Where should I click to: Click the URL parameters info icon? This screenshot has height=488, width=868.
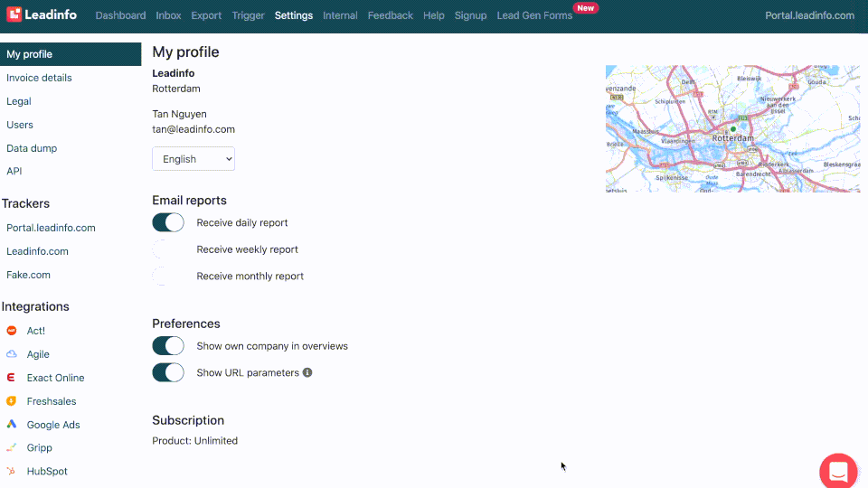tap(307, 372)
